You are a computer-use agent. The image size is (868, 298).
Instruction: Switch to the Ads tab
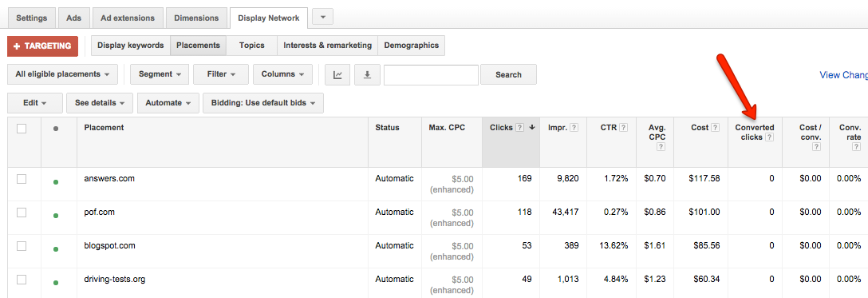point(73,18)
